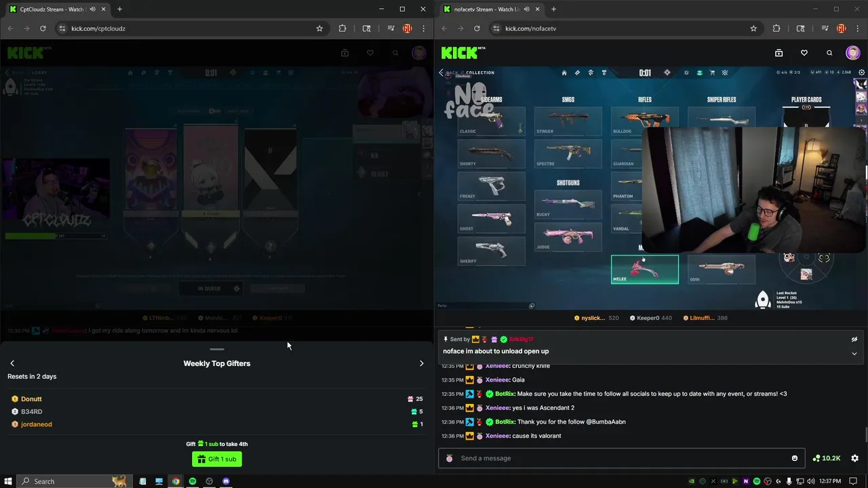The height and width of the screenshot is (488, 868).
Task: Open Chrome from the taskbar
Action: coord(176,481)
